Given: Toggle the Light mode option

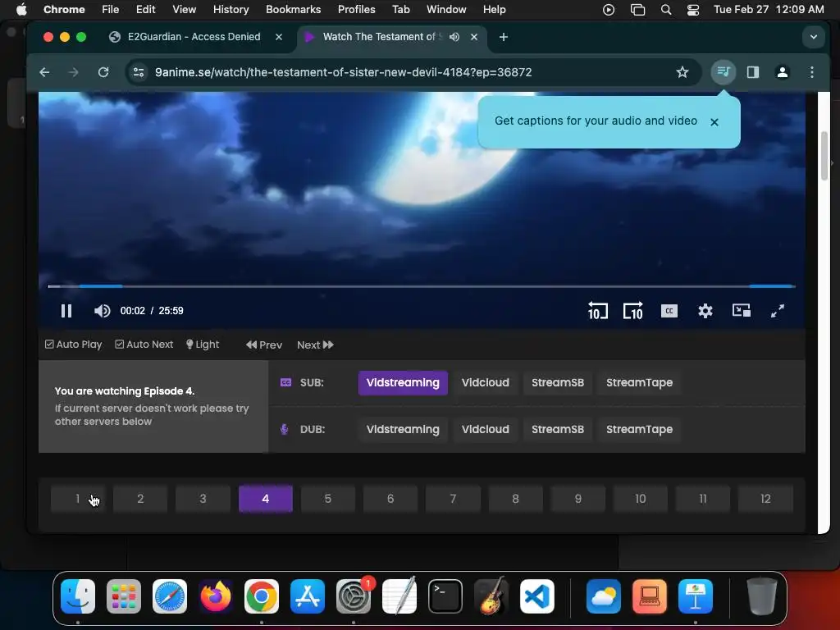Looking at the screenshot, I should pyautogui.click(x=203, y=345).
